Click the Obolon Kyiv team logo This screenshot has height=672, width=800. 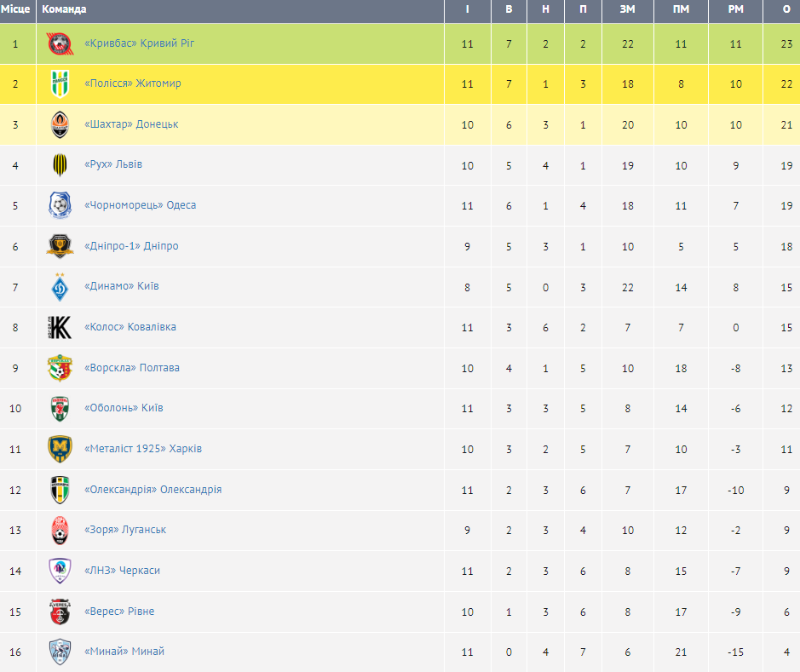[x=60, y=408]
